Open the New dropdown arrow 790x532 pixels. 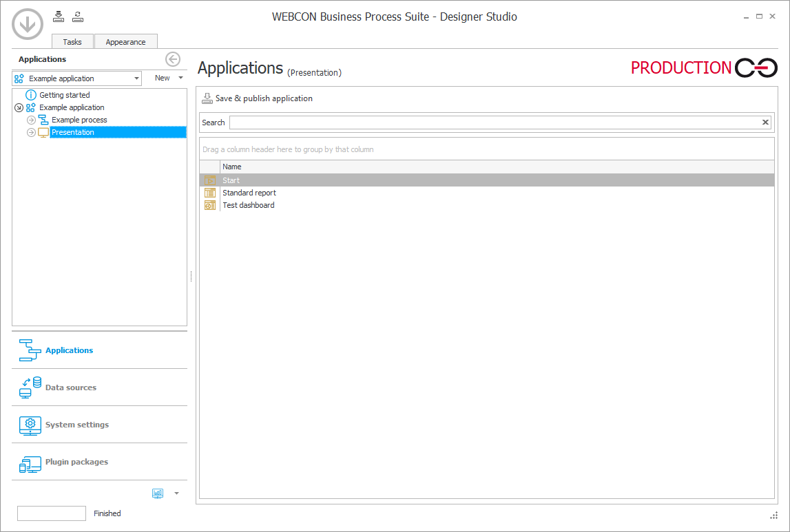[x=181, y=78]
